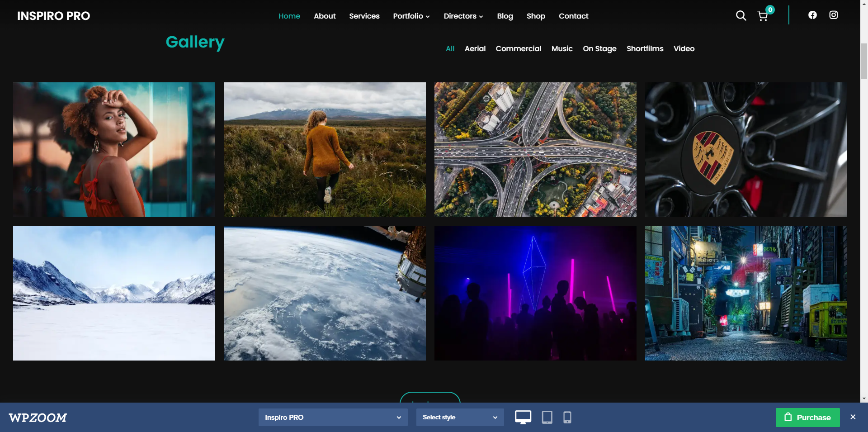Image resolution: width=868 pixels, height=432 pixels.
Task: Go to the Home menu item
Action: tap(289, 16)
